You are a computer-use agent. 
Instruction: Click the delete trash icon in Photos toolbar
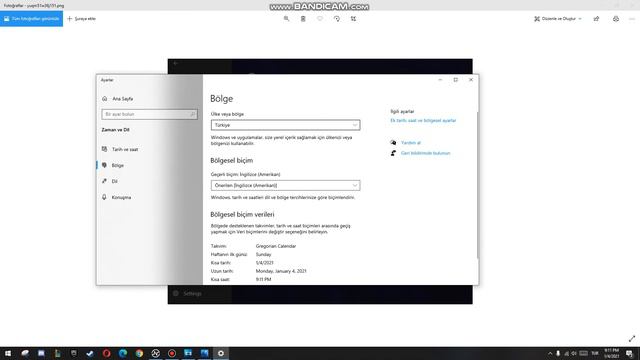(303, 19)
